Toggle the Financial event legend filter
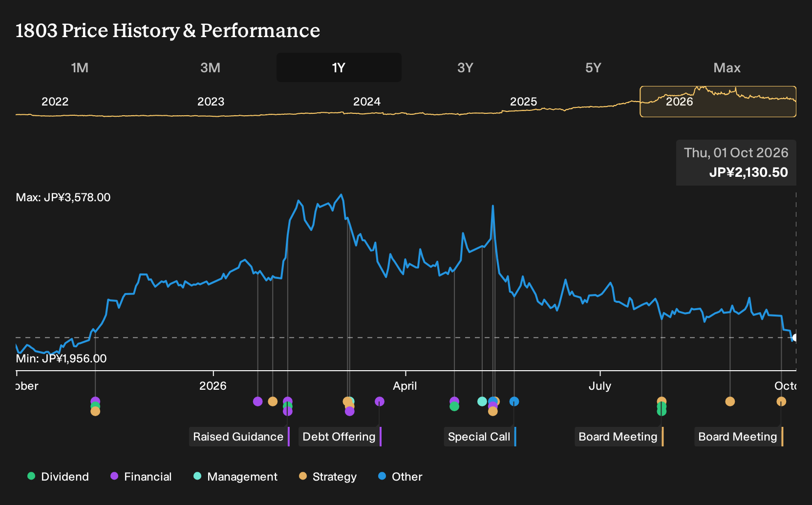This screenshot has width=812, height=505. (141, 477)
